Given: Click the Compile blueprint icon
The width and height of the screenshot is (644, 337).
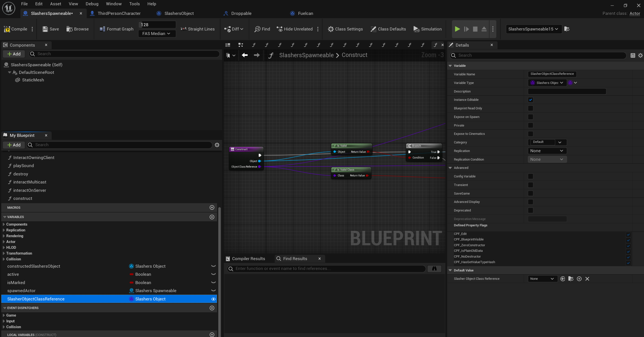Looking at the screenshot, I should (x=7, y=29).
